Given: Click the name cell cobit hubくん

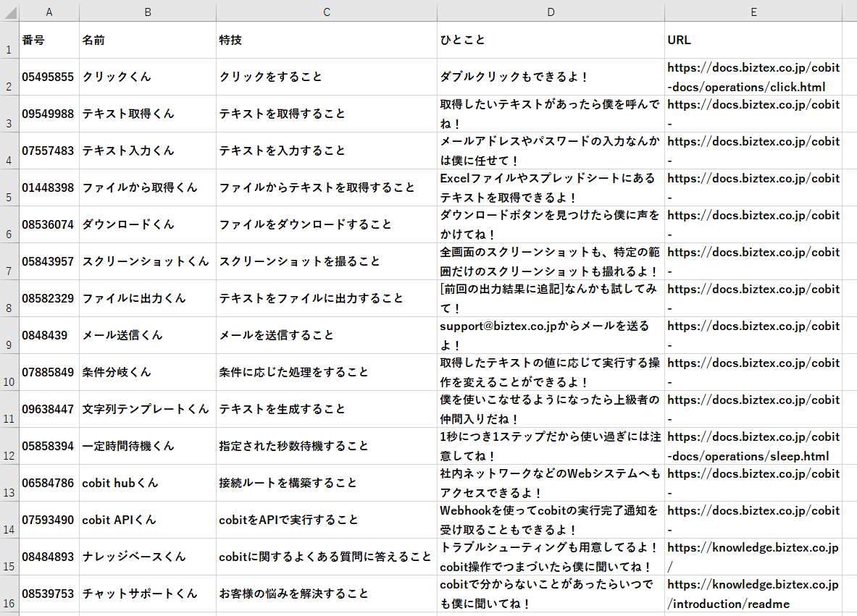Looking at the screenshot, I should pos(148,483).
